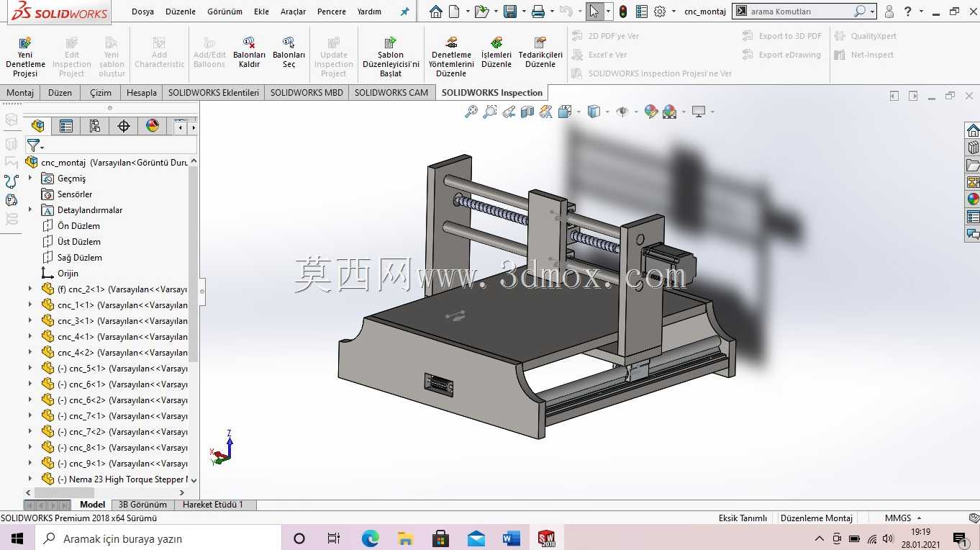Open Tedarikçileri Düzenle
Screen dimensions: 980x550
(540, 53)
